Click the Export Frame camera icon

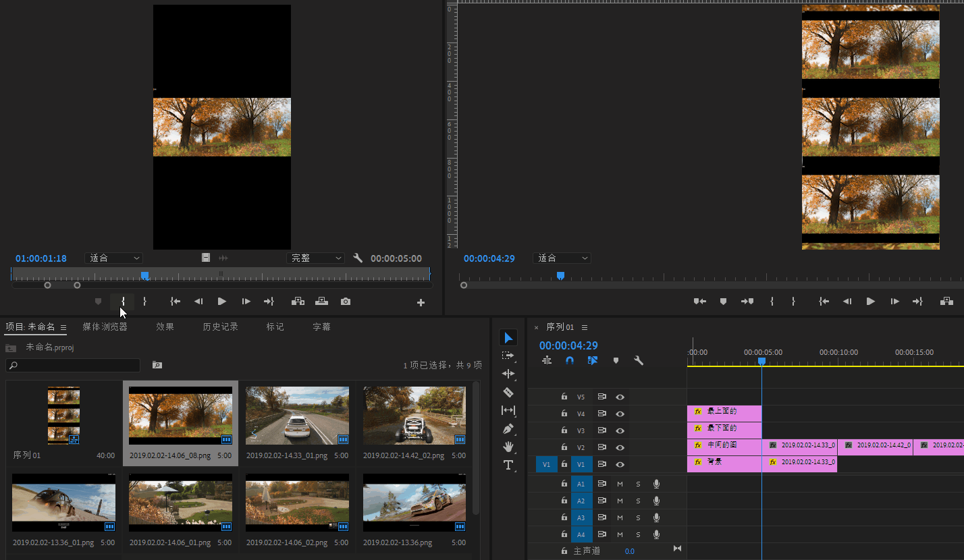[346, 302]
